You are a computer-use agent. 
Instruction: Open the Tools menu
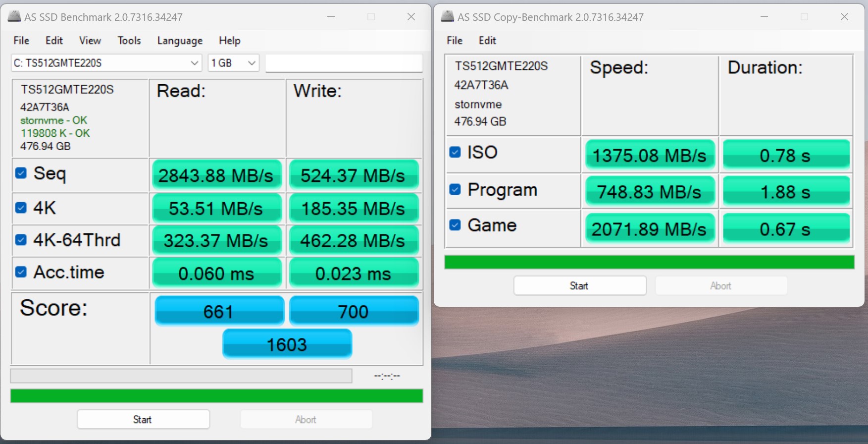129,41
